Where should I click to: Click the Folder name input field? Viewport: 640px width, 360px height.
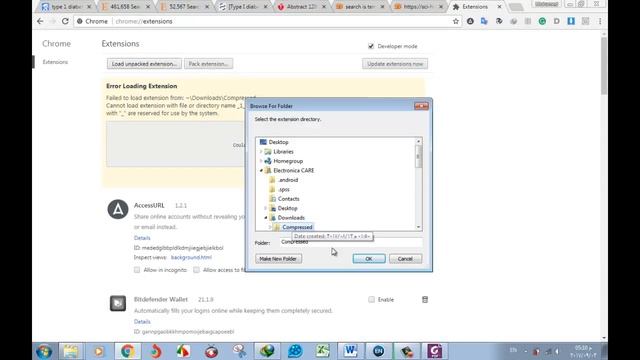coord(351,242)
